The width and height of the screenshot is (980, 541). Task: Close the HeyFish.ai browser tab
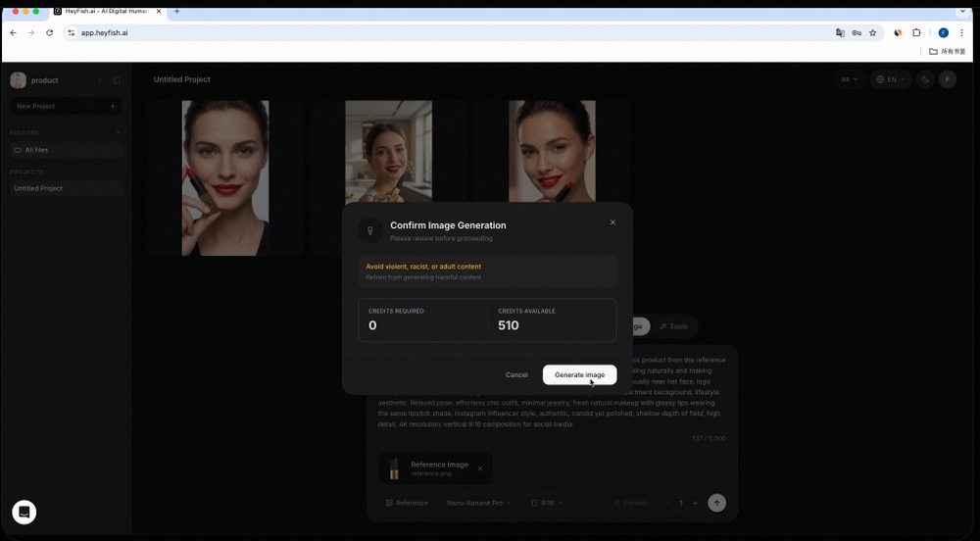point(159,11)
